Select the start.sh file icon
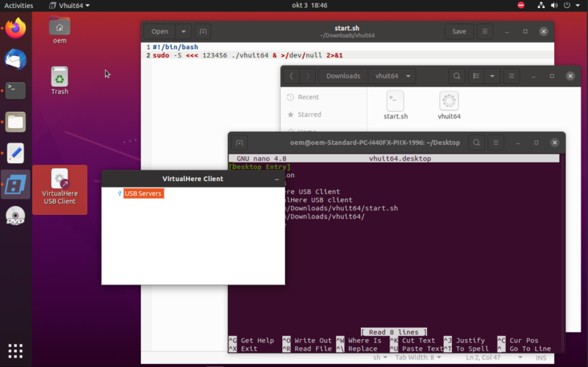Viewport: 588px width, 367px height. (395, 105)
